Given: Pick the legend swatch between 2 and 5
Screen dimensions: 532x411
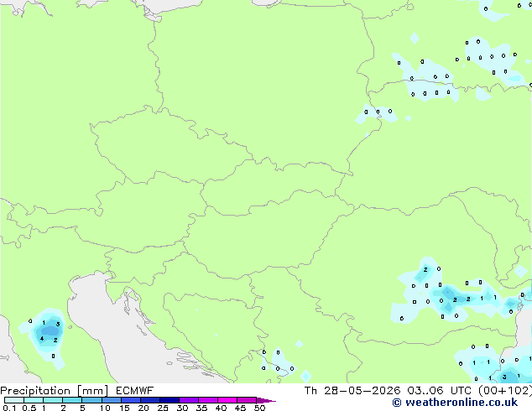Looking at the screenshot, I should tap(72, 400).
